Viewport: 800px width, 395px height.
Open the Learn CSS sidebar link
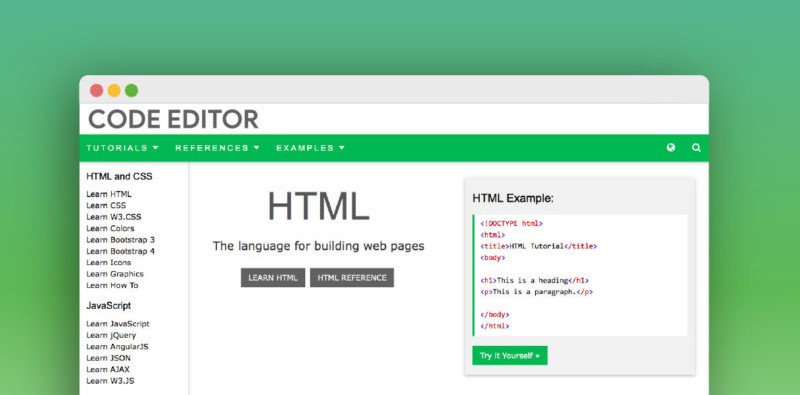point(106,205)
